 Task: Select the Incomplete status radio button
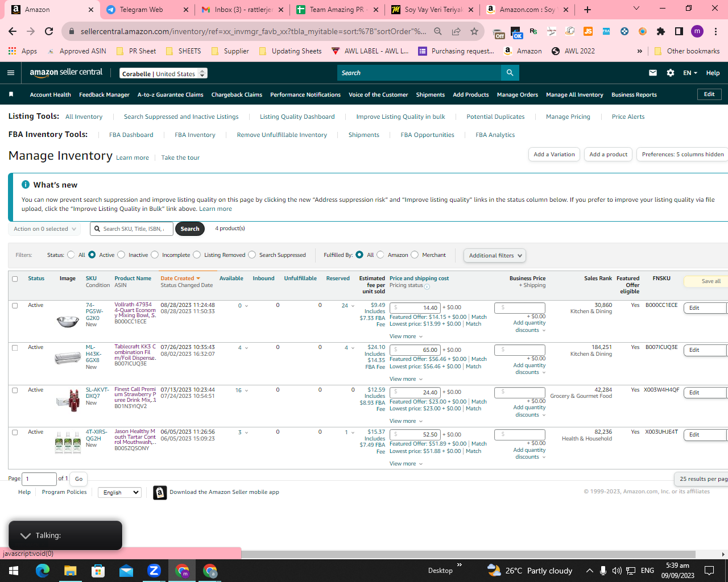tap(155, 255)
